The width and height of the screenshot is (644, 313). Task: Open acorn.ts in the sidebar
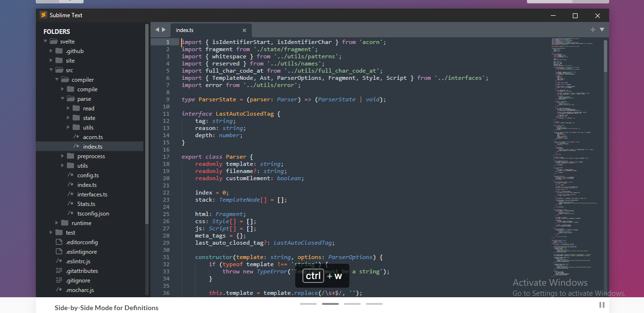pos(93,137)
